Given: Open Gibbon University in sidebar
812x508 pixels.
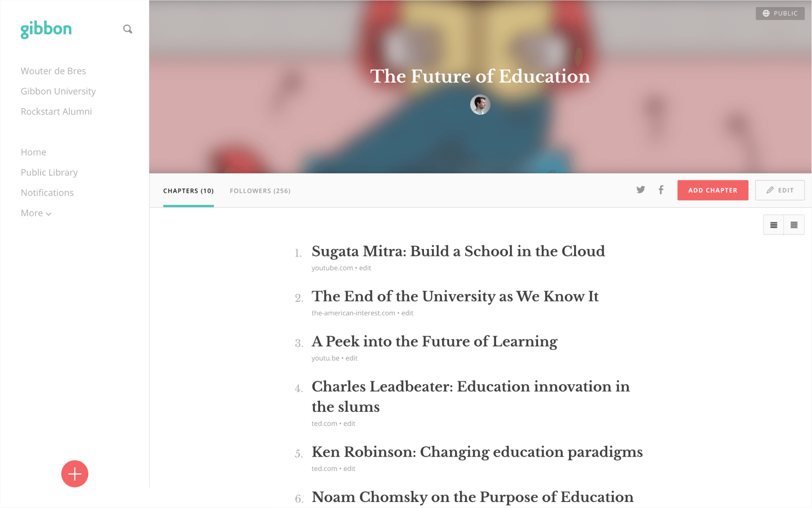Looking at the screenshot, I should [x=58, y=92].
